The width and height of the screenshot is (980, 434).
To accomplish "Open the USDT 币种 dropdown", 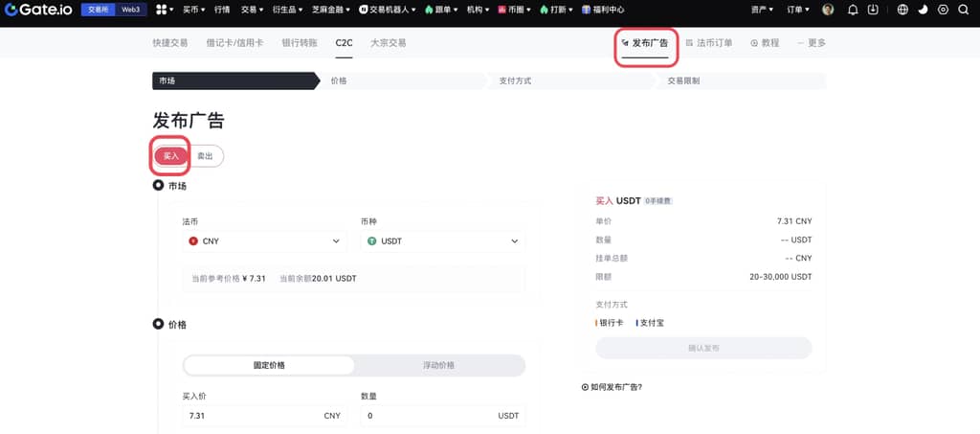I will click(443, 241).
